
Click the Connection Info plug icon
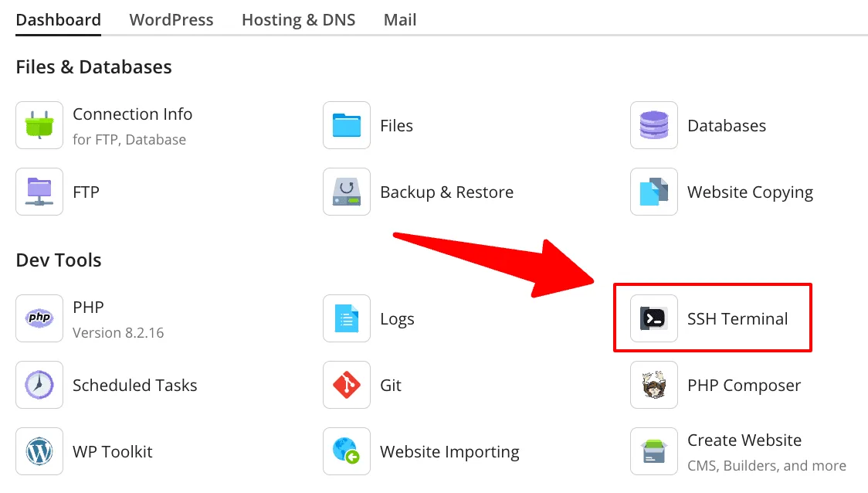click(x=39, y=125)
